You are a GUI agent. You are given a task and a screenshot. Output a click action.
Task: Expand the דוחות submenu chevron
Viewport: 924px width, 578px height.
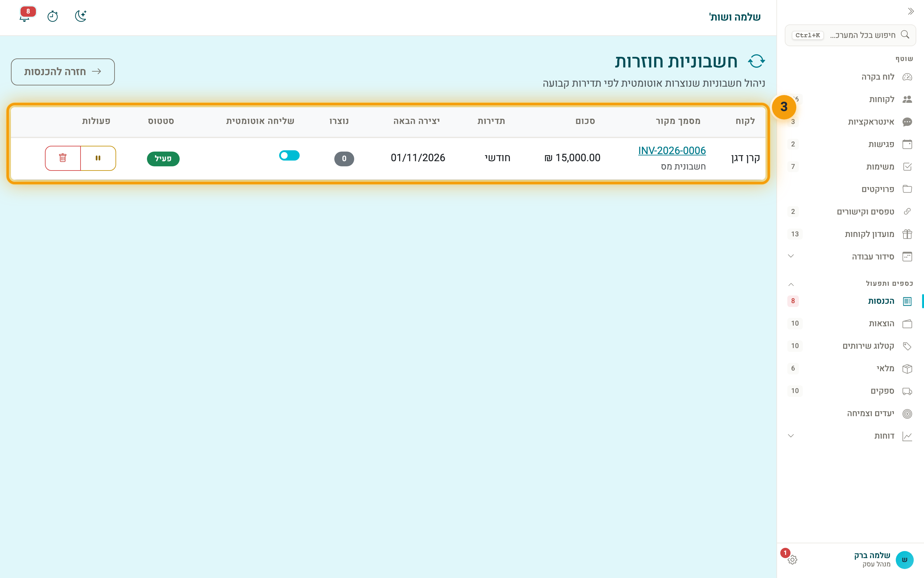pyautogui.click(x=791, y=436)
